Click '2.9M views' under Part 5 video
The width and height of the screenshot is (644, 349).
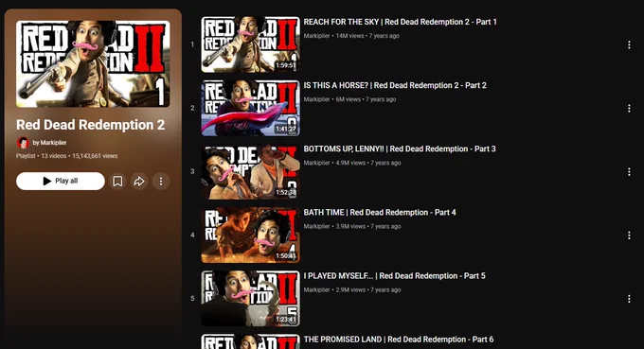click(x=350, y=290)
